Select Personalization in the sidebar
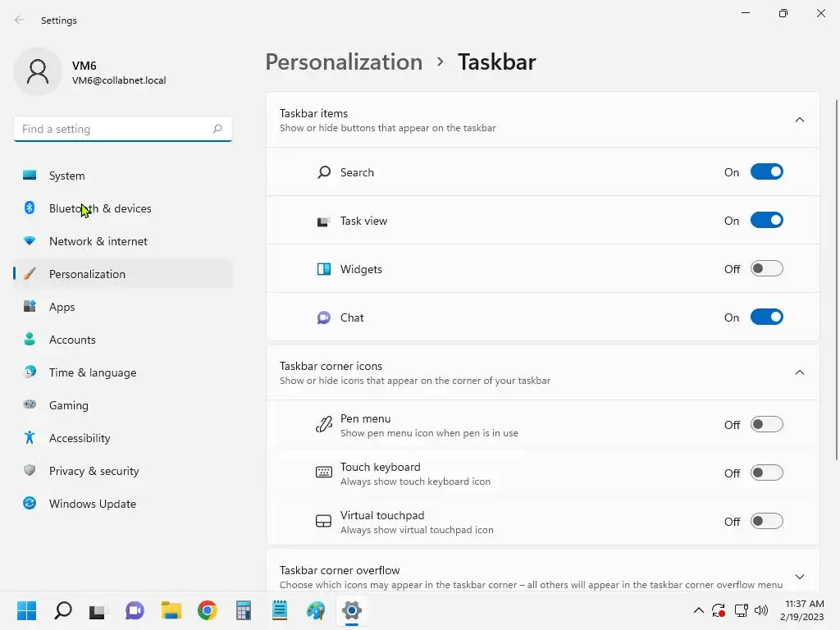The height and width of the screenshot is (630, 840). tap(123, 274)
